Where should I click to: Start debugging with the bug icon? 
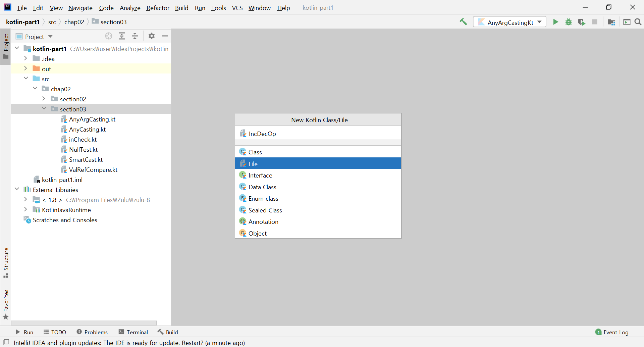pyautogui.click(x=569, y=22)
